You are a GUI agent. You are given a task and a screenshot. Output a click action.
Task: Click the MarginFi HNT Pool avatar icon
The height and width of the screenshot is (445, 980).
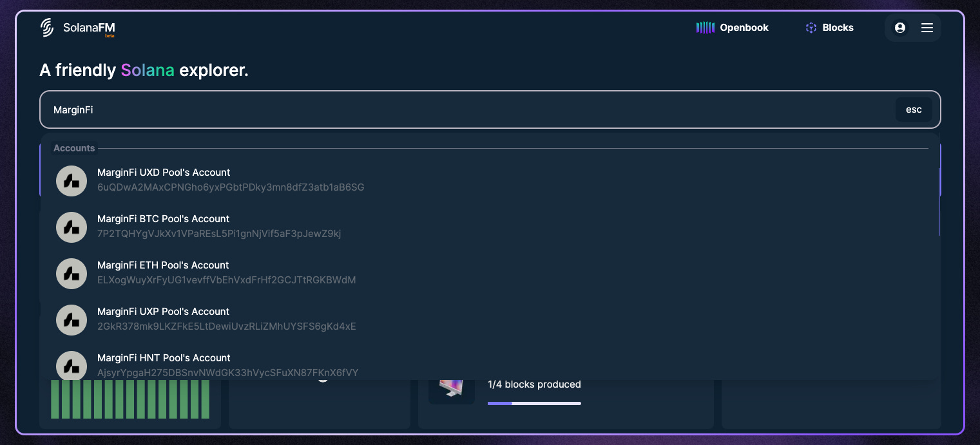(72, 365)
